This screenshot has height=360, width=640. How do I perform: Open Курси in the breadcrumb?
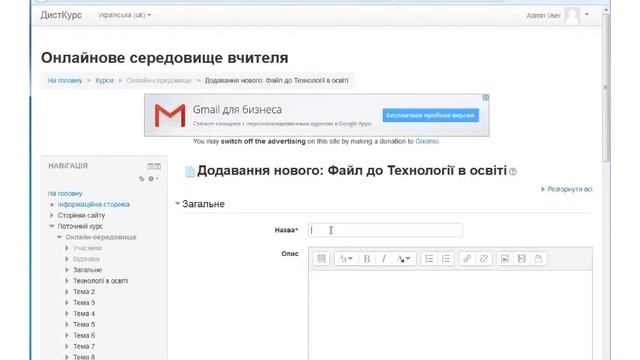click(x=104, y=80)
